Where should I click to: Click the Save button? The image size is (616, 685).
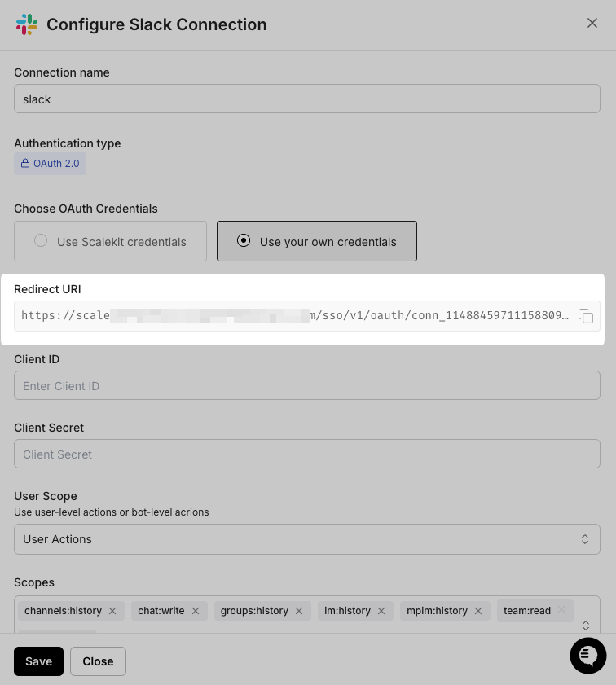pos(38,661)
